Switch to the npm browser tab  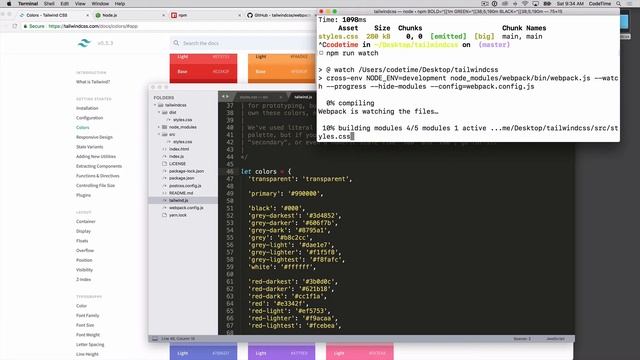182,15
